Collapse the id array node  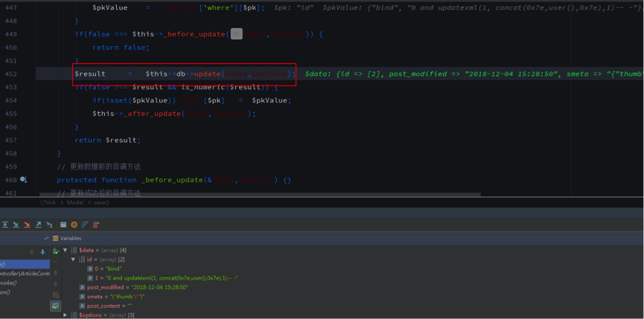(x=73, y=260)
